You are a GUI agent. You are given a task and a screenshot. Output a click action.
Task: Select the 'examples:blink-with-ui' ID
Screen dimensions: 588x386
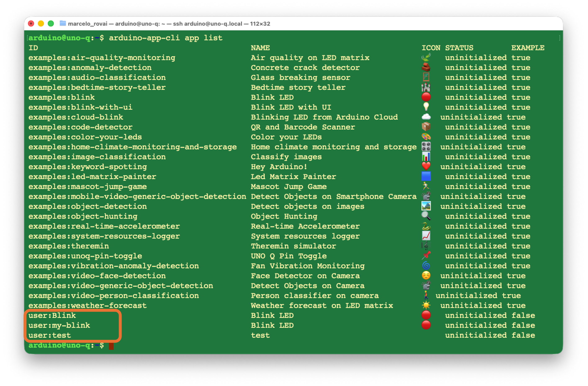[x=81, y=107]
